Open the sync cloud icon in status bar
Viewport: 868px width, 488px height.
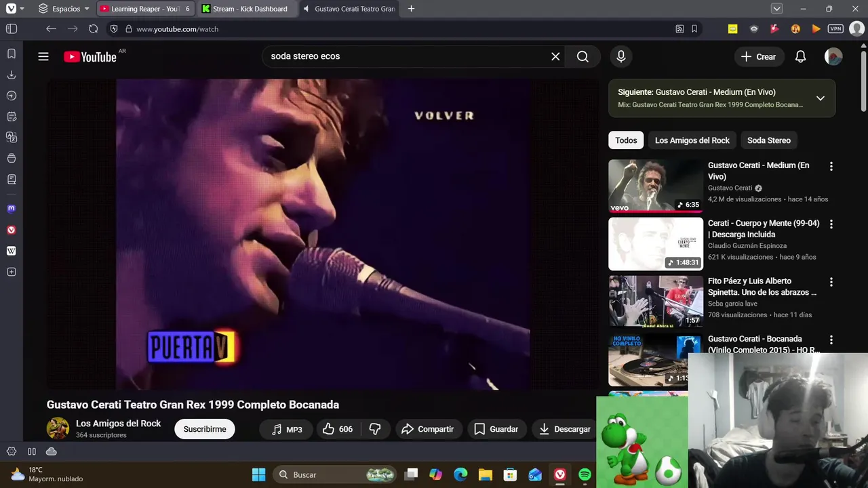pos(52,451)
